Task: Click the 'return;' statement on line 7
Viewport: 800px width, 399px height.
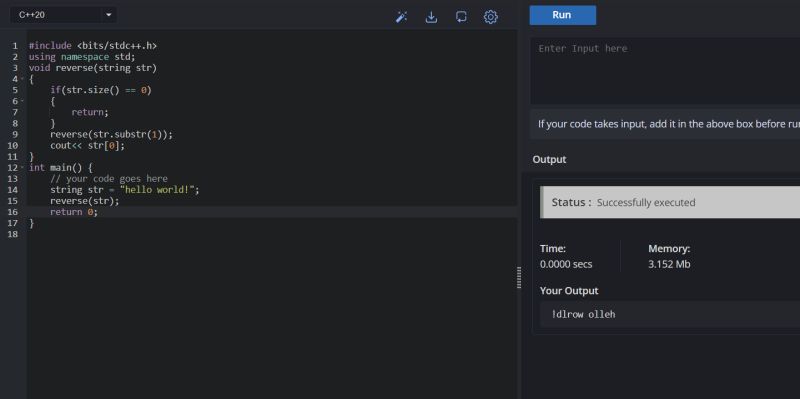Action: coord(90,112)
